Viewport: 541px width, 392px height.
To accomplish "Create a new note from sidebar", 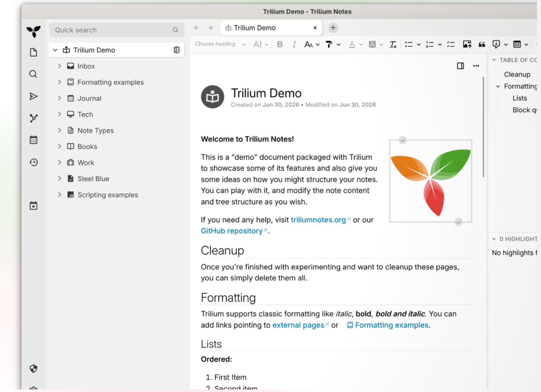I will (33, 52).
